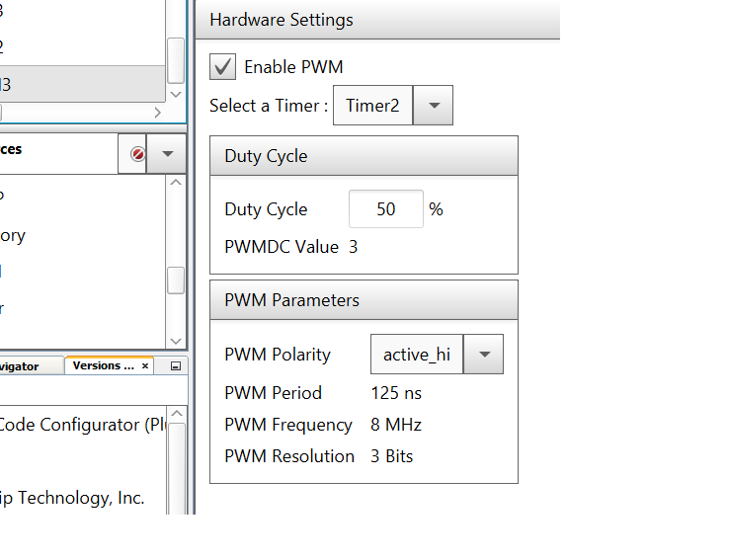Click the Hardware Settings title bar
This screenshot has height=560, width=729.
pos(377,20)
